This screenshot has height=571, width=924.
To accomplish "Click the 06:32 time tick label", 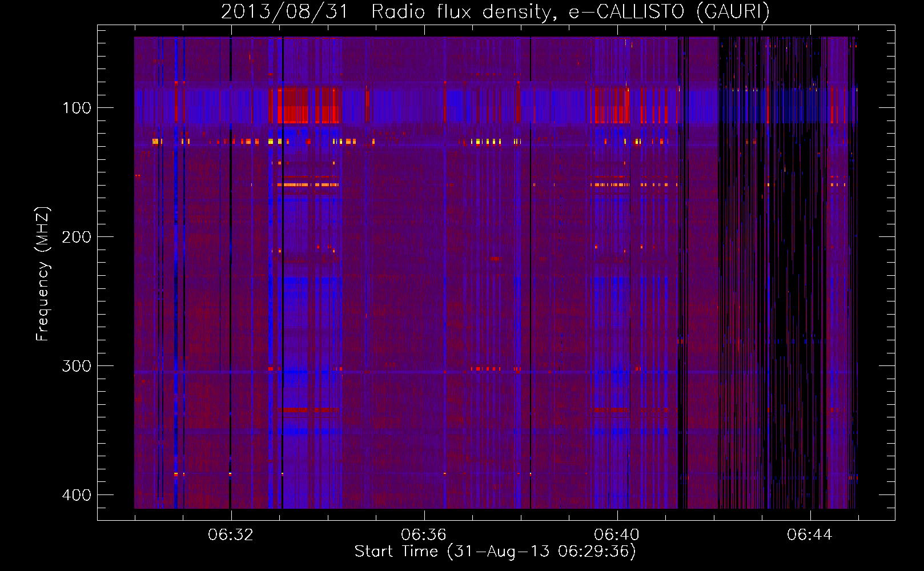I will tap(231, 535).
